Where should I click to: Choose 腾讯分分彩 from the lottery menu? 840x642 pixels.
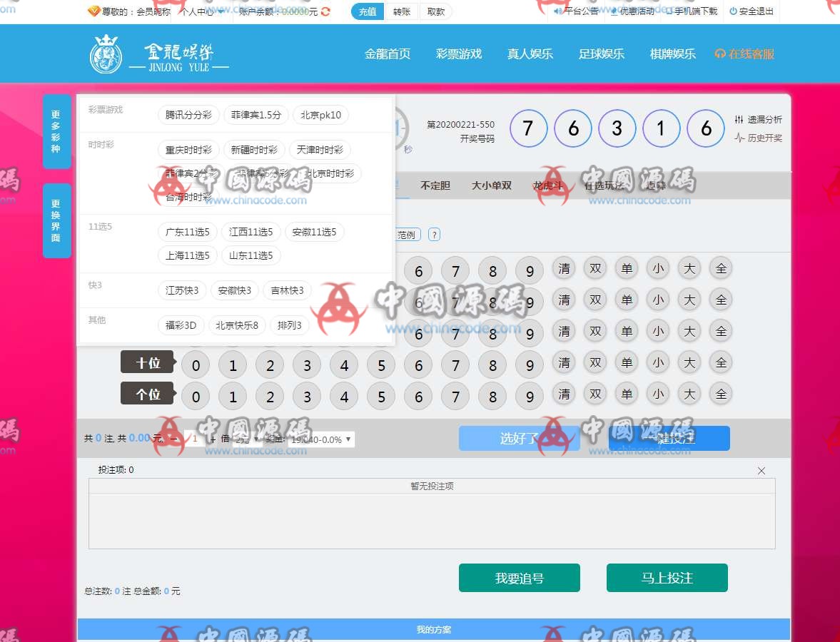click(x=188, y=115)
